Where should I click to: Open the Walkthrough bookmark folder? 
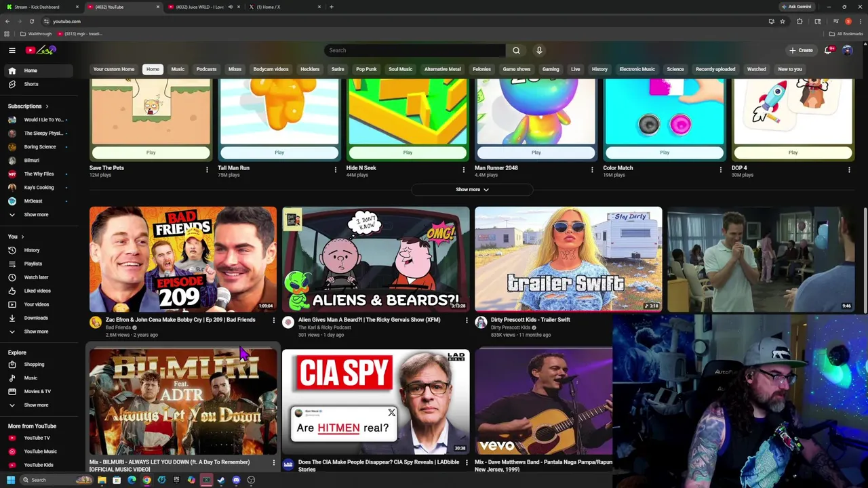36,34
